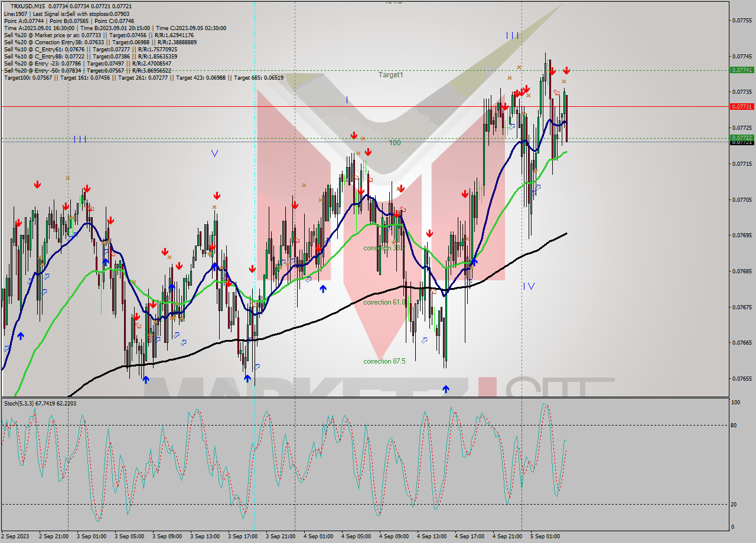Screen dimensions: 756x543
Task: Select the 'correction 61.8' label
Action: [x=384, y=302]
